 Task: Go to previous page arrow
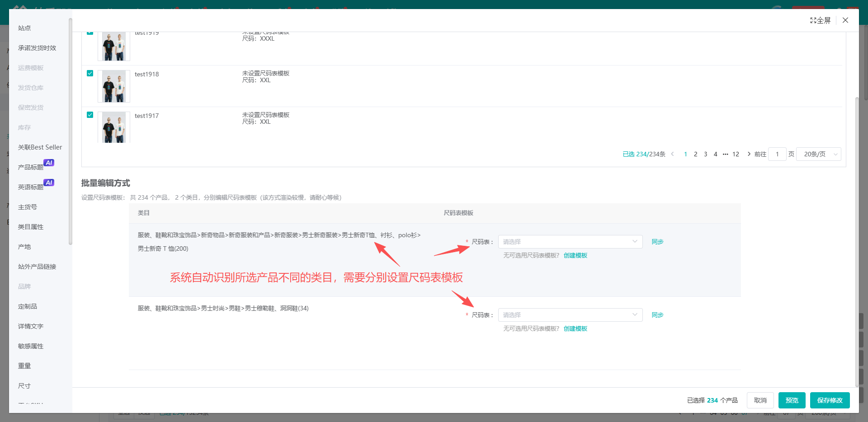673,154
